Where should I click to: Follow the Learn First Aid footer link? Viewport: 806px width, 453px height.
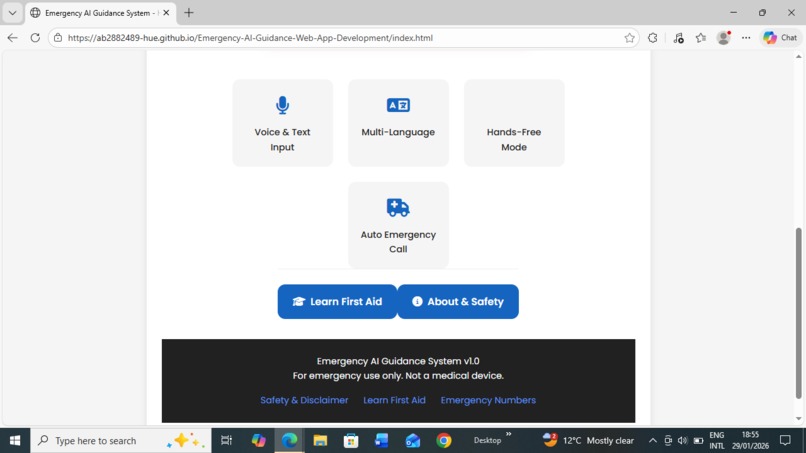(x=394, y=400)
